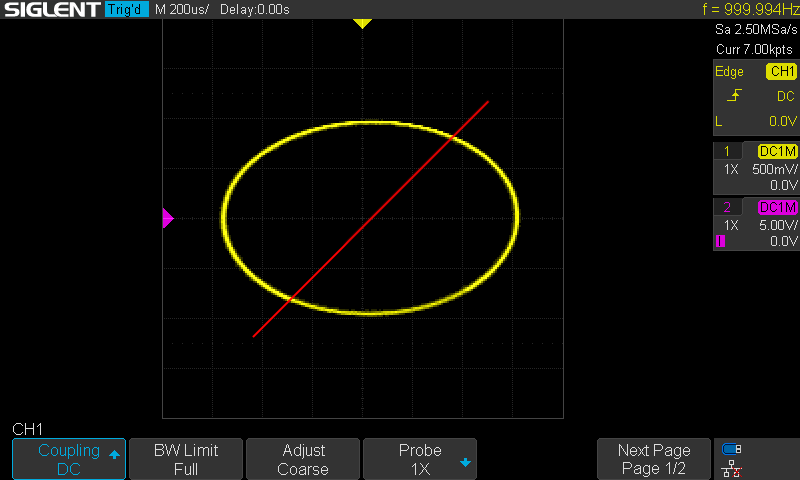Viewport: 800px width, 480px height.
Task: Select the yellow CH1 trigger source badge
Action: coord(781,71)
